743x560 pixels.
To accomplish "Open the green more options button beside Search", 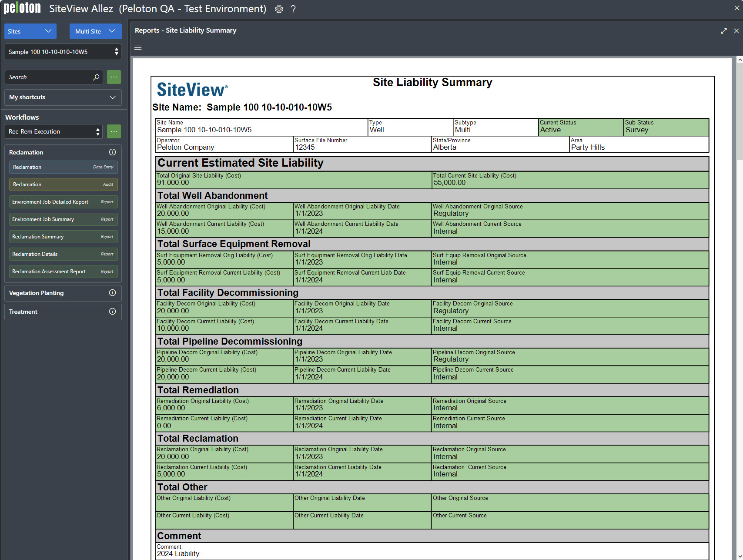I will pyautogui.click(x=114, y=77).
